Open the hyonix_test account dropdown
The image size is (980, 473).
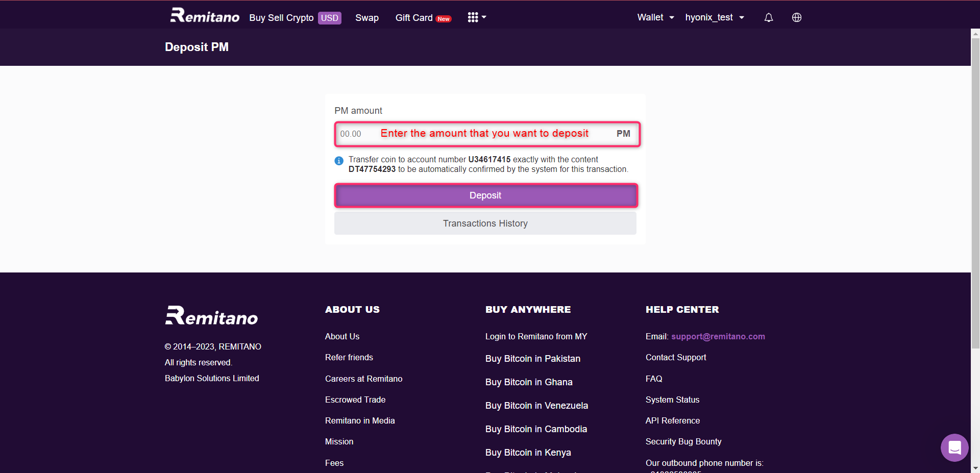coord(714,17)
